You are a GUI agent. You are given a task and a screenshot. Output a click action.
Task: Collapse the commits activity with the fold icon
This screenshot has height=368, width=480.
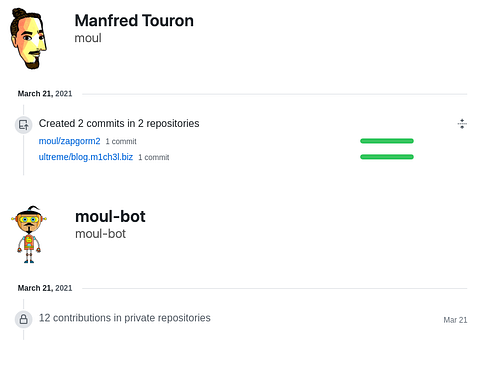(462, 124)
